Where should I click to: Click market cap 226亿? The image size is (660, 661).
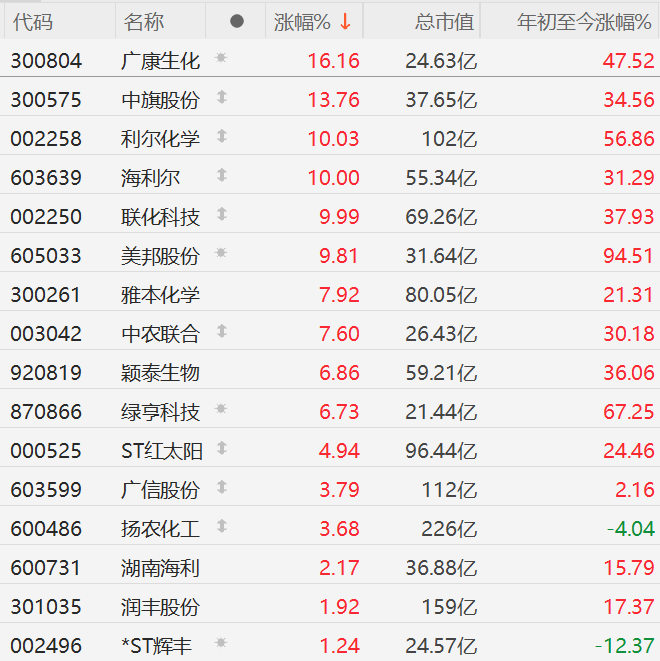point(449,529)
